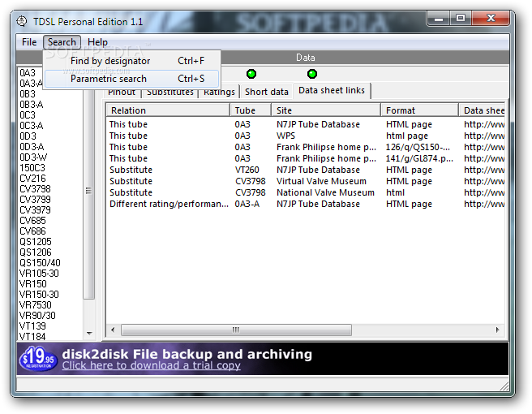The width and height of the screenshot is (532, 414).
Task: Close the open Search menu
Action: pyautogui.click(x=62, y=42)
